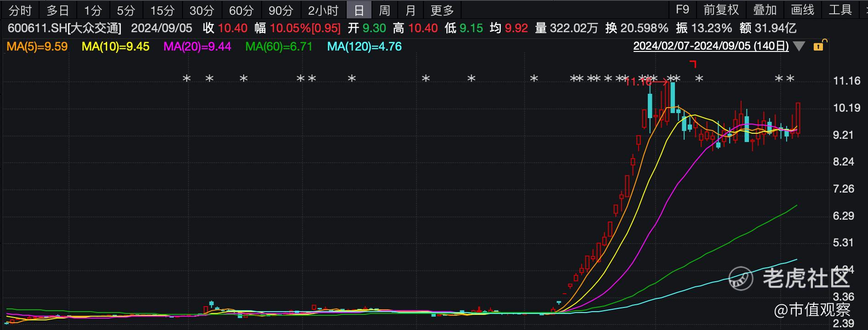Open the 工具 tools menu
The image size is (868, 330).
[840, 9]
